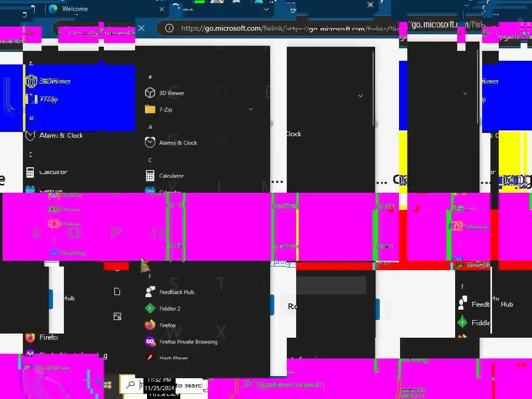The image size is (532, 399).
Task: View site information icon in the address bar
Action: (169, 28)
